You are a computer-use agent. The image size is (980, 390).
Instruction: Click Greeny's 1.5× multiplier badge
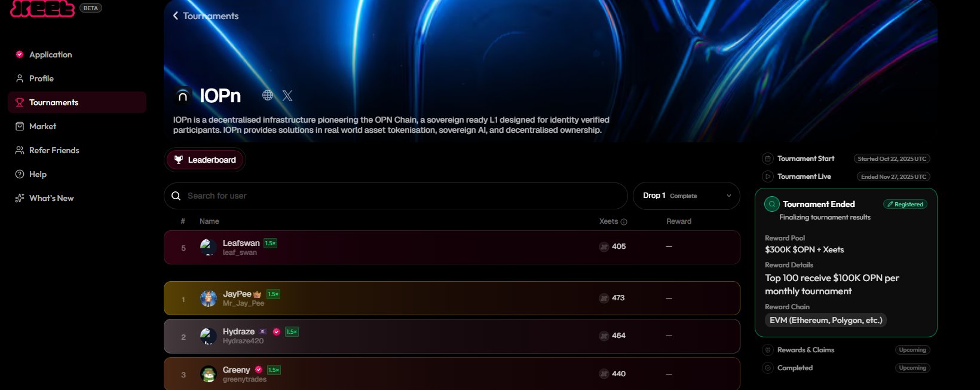click(274, 370)
